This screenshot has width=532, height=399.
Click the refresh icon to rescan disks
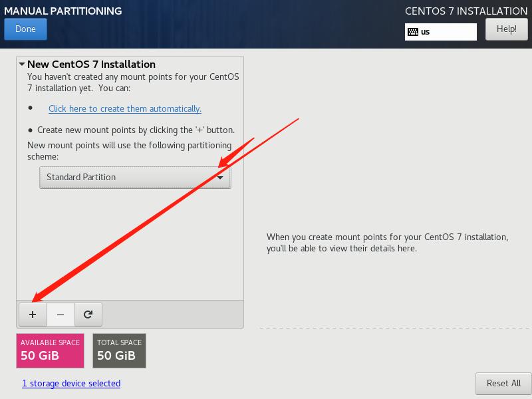point(88,314)
